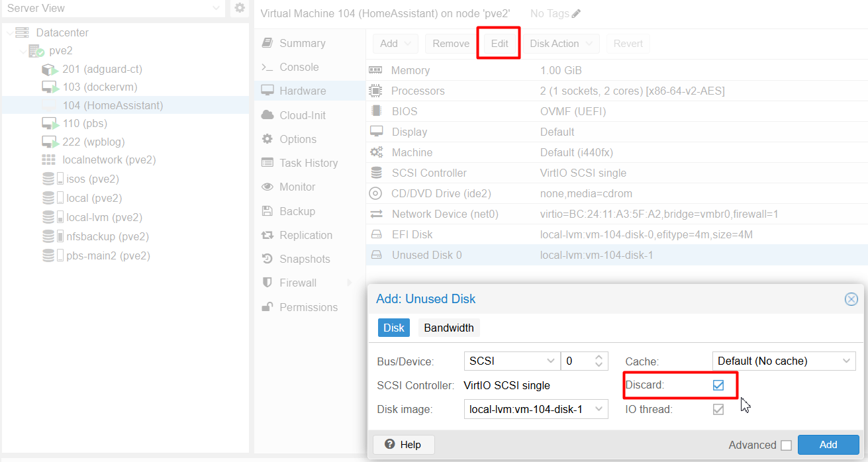Click the Server View settings gear icon

[x=240, y=8]
